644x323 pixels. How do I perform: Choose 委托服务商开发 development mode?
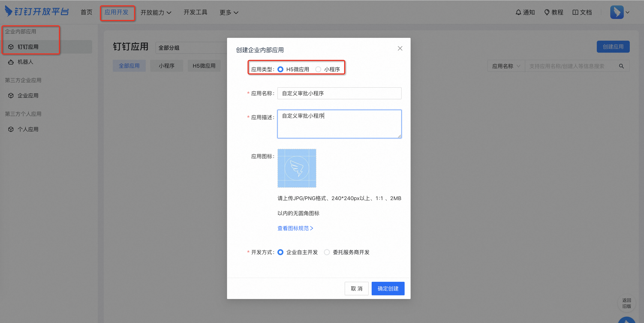tap(327, 252)
